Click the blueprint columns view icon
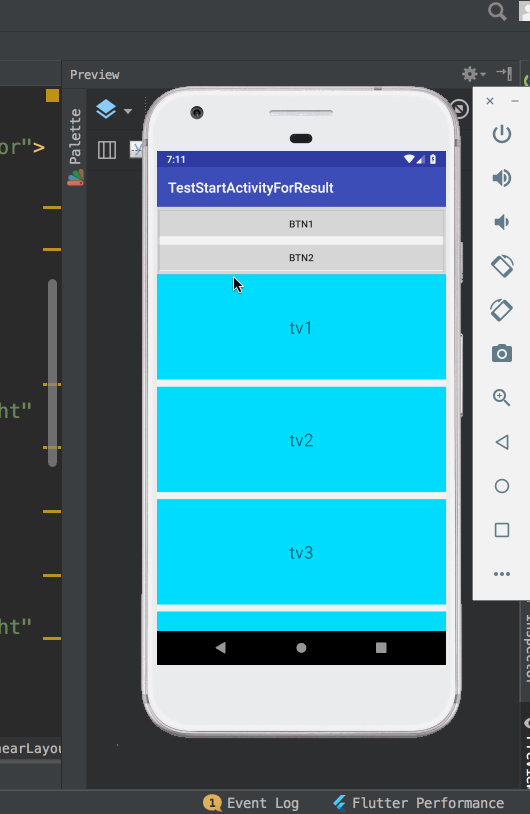The height and width of the screenshot is (814, 530). [107, 150]
